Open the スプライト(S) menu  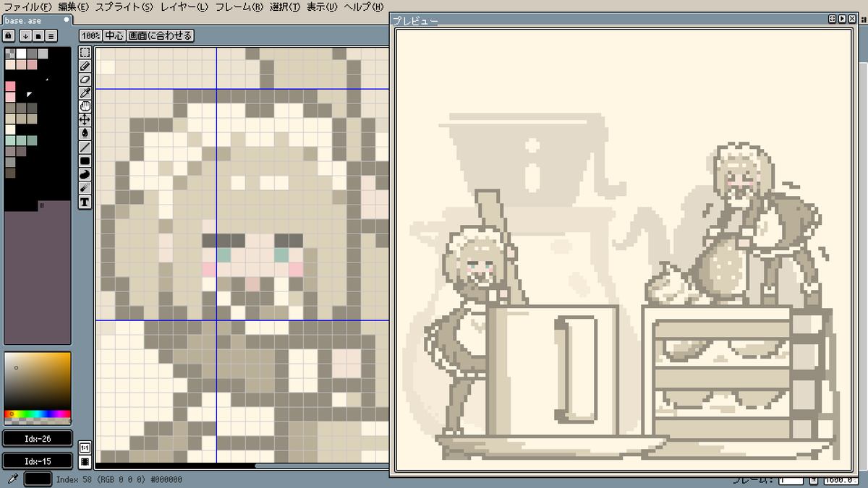click(124, 7)
